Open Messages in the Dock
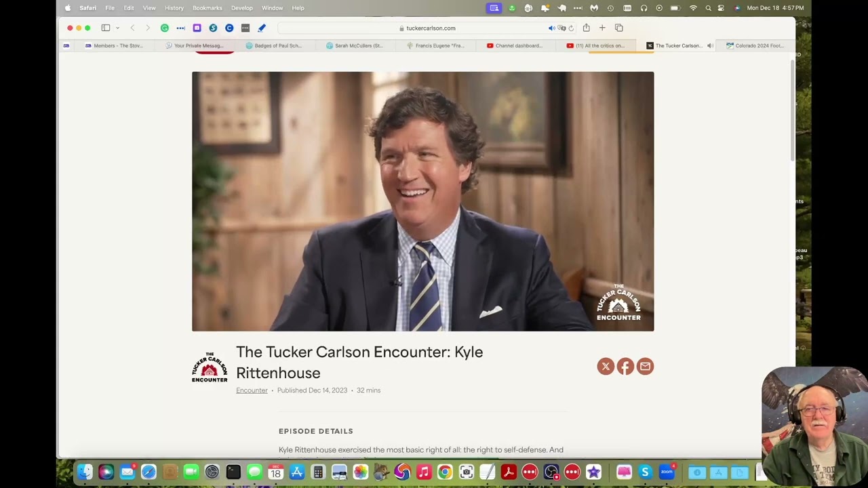This screenshot has height=488, width=868. point(254,472)
